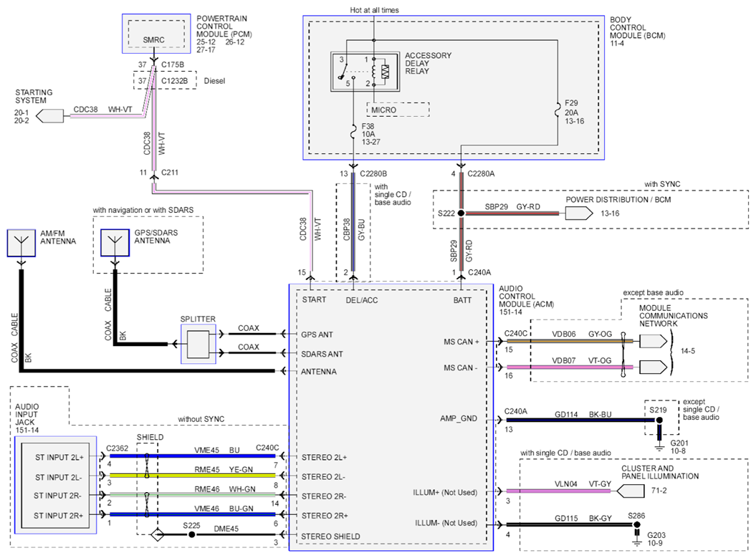Screen dimensions: 756x558
Task: Click the GPS/SDARS antenna symbol
Action: (x=115, y=243)
